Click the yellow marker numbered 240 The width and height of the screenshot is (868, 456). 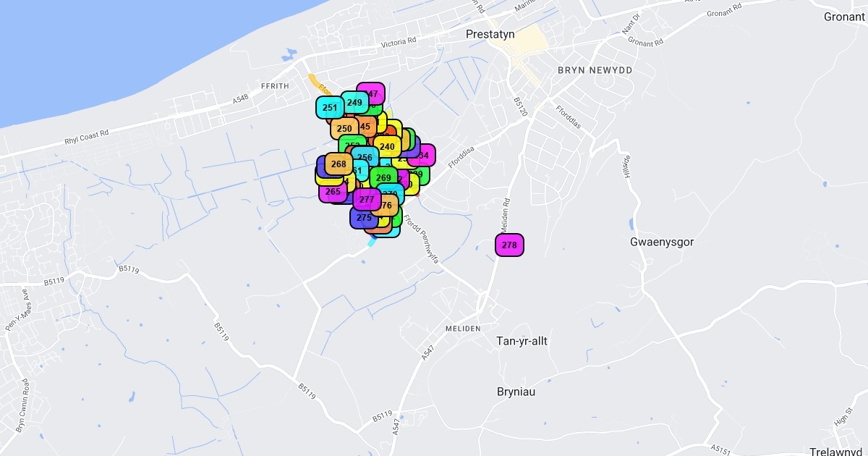(387, 146)
